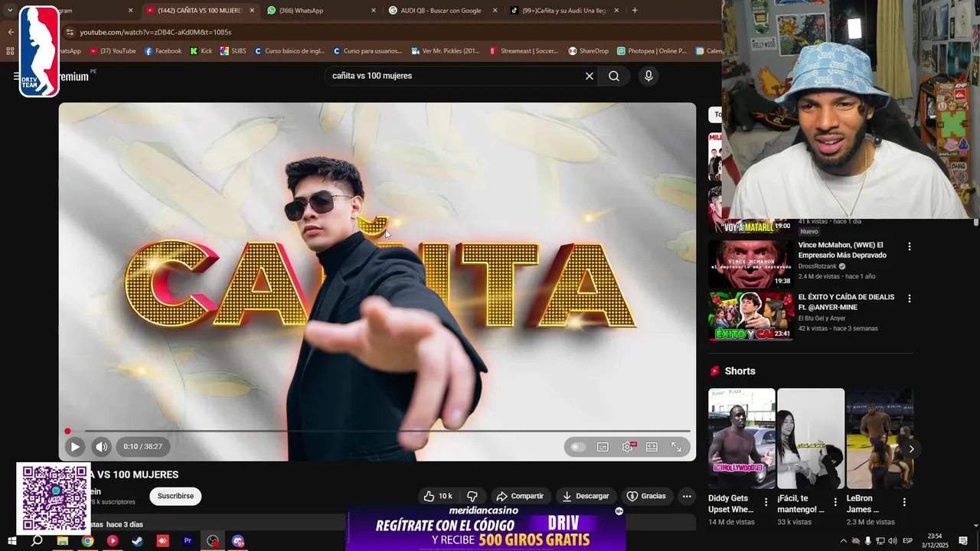980x551 pixels.
Task: Open Windows taskbar search
Action: (37, 541)
